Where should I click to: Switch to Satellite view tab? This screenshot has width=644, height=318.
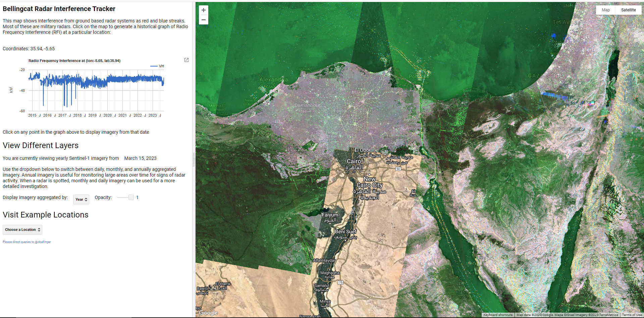(x=628, y=10)
